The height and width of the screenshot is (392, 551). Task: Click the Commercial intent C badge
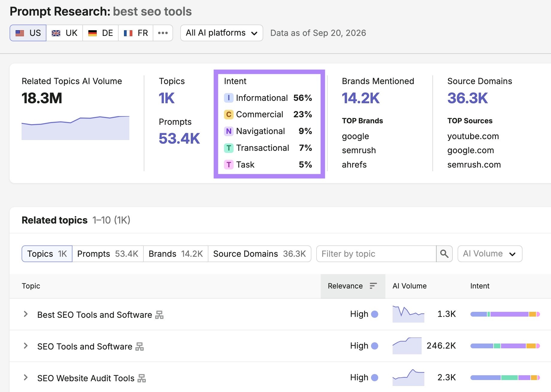(229, 114)
